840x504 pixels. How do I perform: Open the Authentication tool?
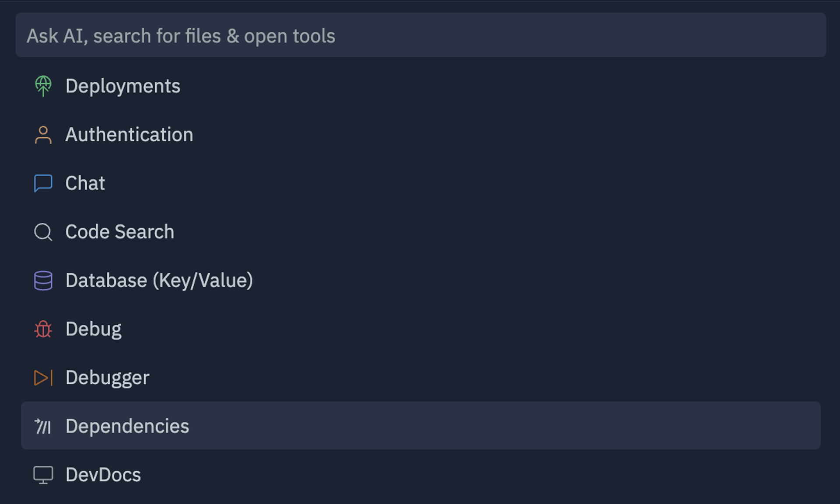[x=129, y=135]
